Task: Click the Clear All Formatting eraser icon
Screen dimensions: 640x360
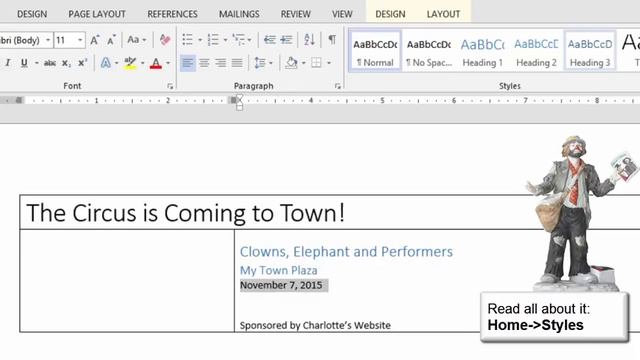Action: click(x=165, y=40)
